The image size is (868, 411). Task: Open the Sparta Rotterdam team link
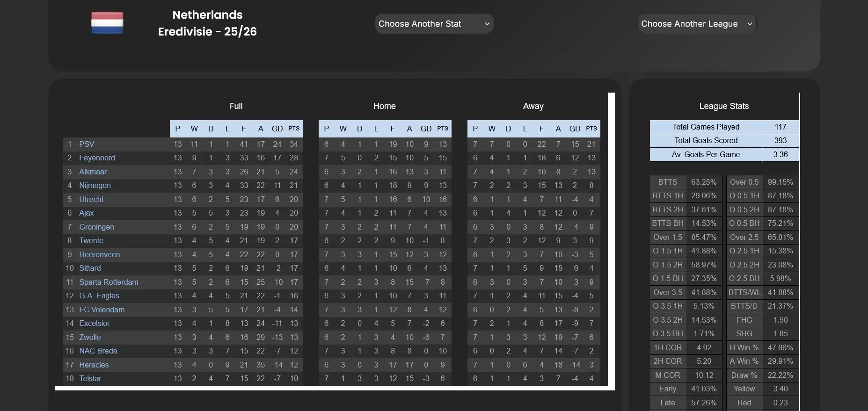coord(109,282)
